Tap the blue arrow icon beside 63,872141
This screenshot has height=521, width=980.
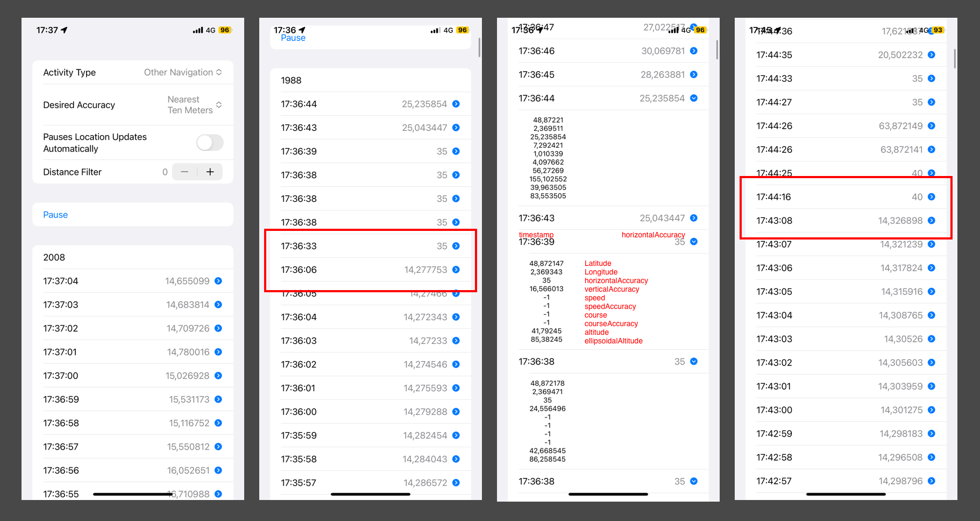click(x=932, y=150)
